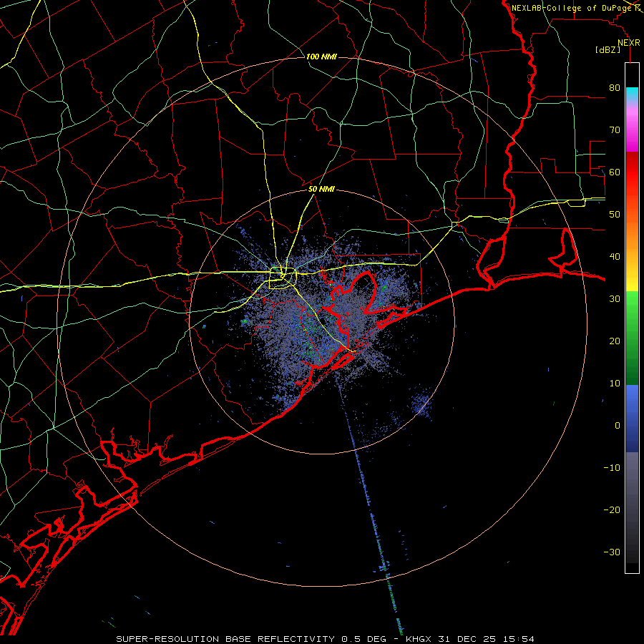Click the -30 value on the dBZ scale

[x=612, y=552]
